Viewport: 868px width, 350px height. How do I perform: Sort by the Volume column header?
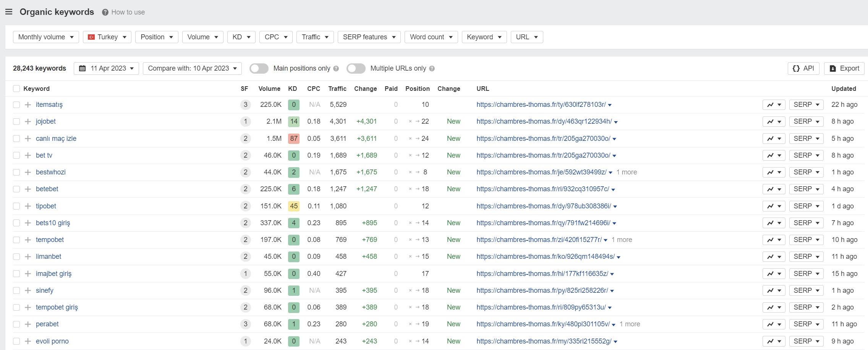pyautogui.click(x=269, y=89)
